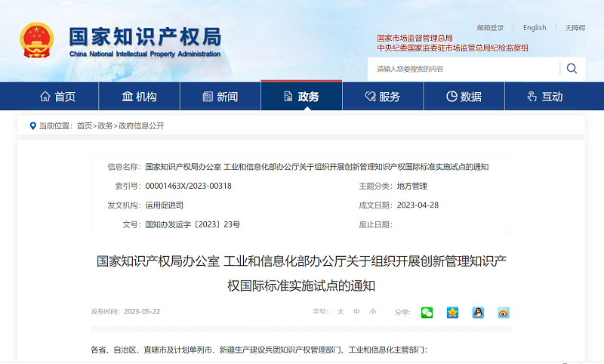The height and width of the screenshot is (364, 604).
Task: Open 邮箱登录 mailbox login
Action: click(x=490, y=28)
